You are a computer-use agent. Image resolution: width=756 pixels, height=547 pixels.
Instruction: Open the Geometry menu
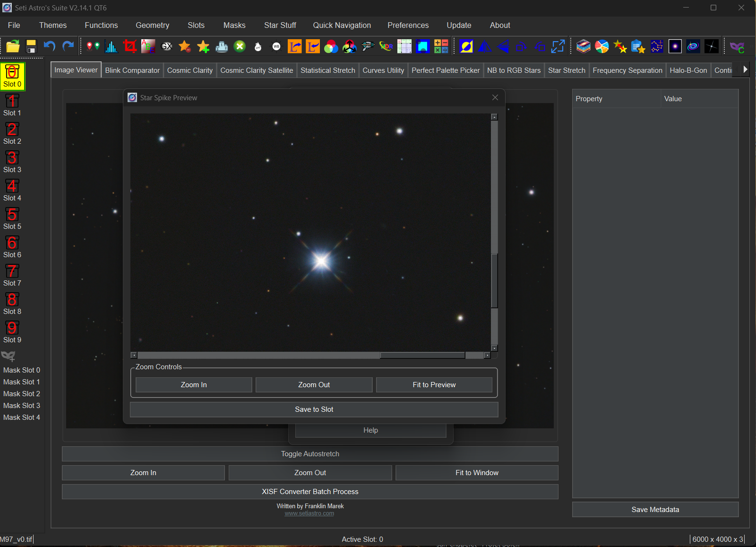(152, 25)
